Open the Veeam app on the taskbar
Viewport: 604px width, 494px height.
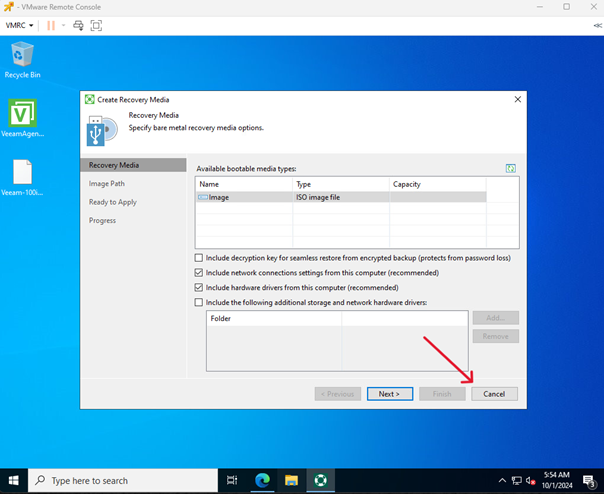tap(323, 480)
